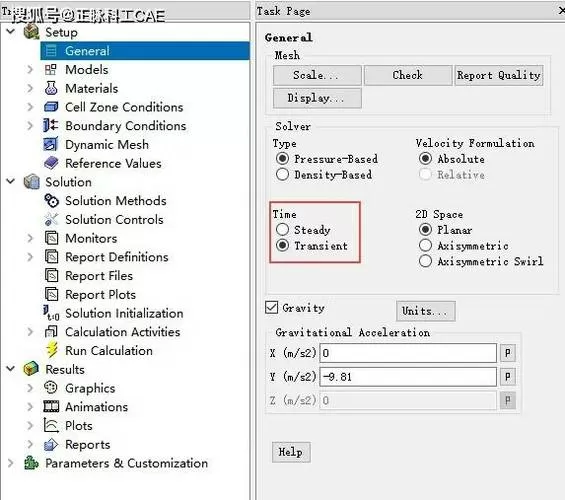
Task: Disable the Gravity checkbox
Action: tap(271, 307)
